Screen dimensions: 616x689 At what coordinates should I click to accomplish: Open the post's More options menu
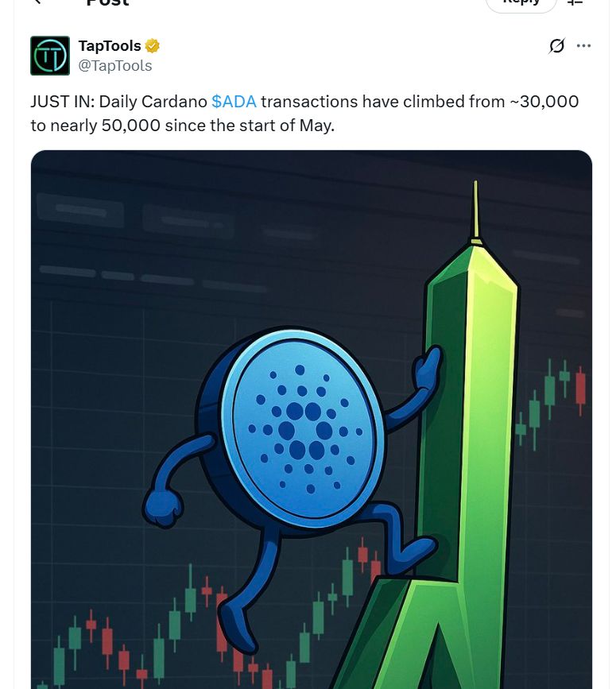(x=584, y=46)
